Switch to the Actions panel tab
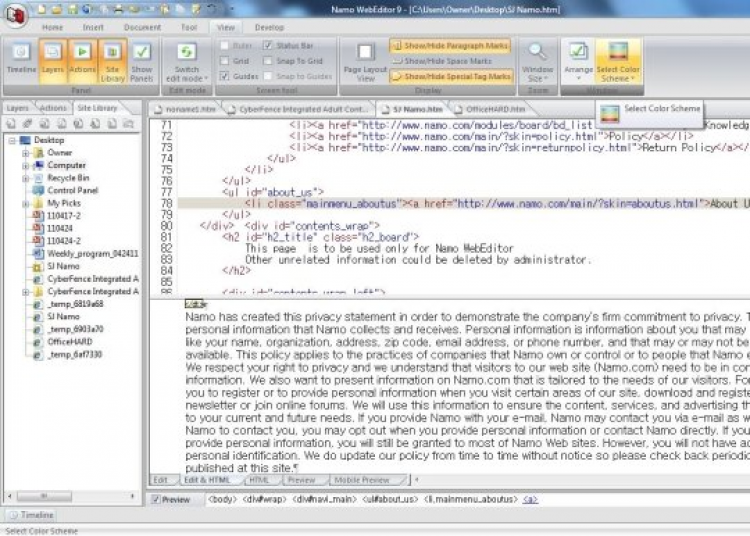The image size is (750, 536). 53,108
